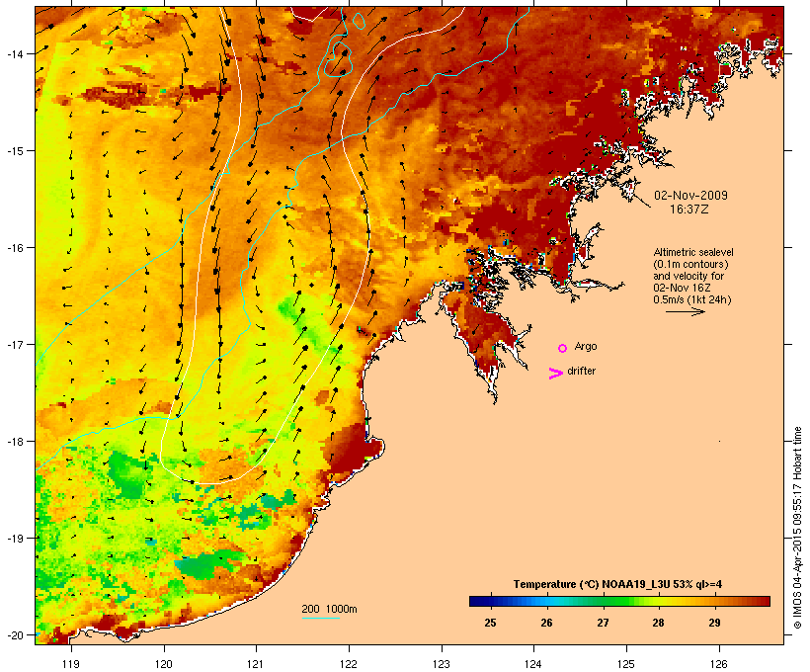
Task: Click the cyan 200 1000m isobath legend line
Action: pos(321,618)
